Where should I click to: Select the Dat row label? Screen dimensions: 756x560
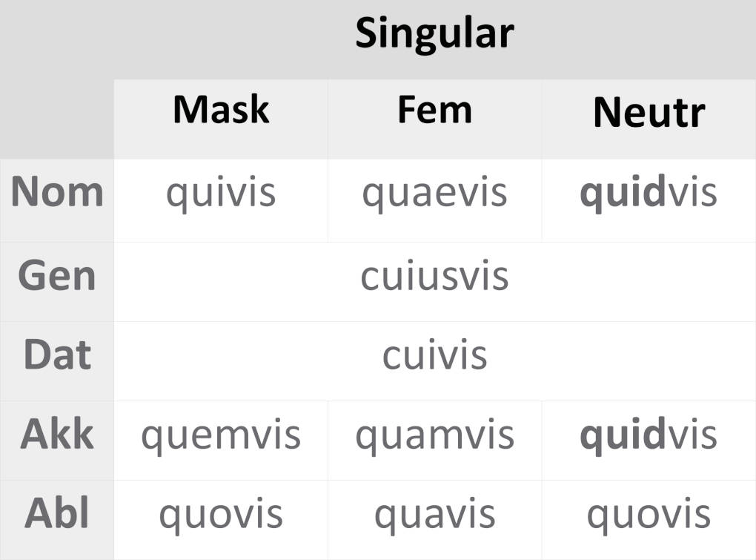(x=57, y=355)
